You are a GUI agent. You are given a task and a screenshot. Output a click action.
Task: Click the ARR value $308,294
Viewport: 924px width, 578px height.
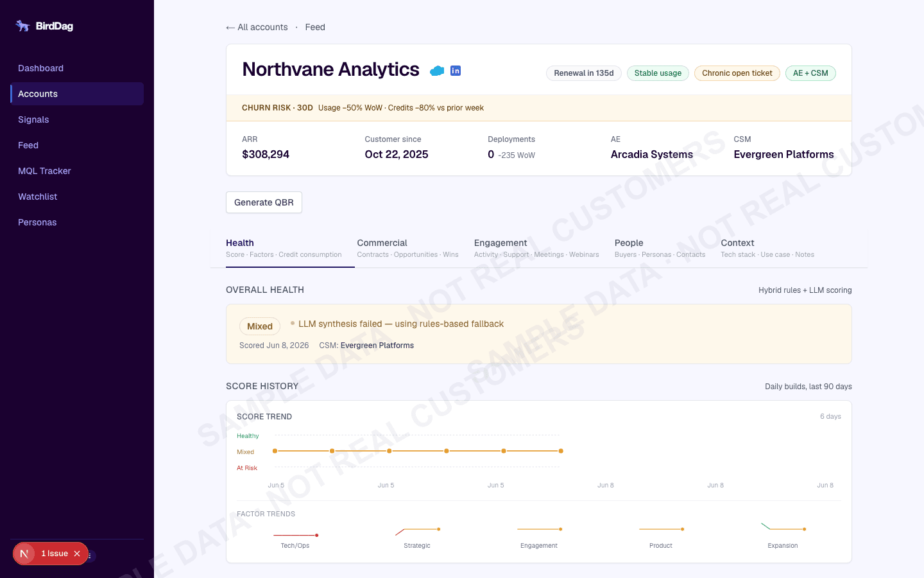point(266,154)
